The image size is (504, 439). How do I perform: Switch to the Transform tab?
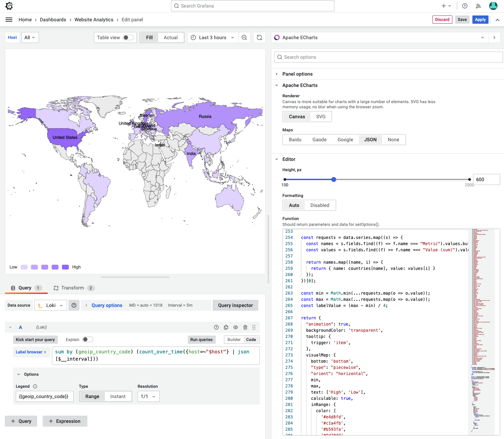click(73, 288)
